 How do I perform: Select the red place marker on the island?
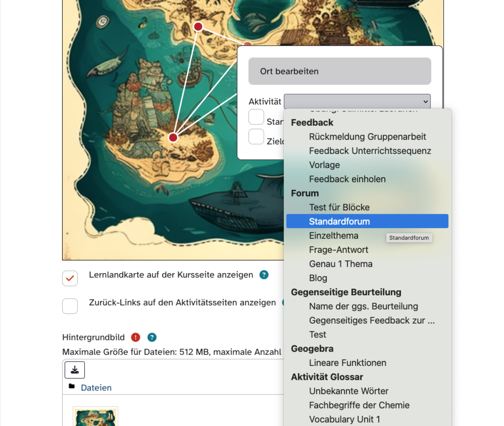click(x=173, y=137)
